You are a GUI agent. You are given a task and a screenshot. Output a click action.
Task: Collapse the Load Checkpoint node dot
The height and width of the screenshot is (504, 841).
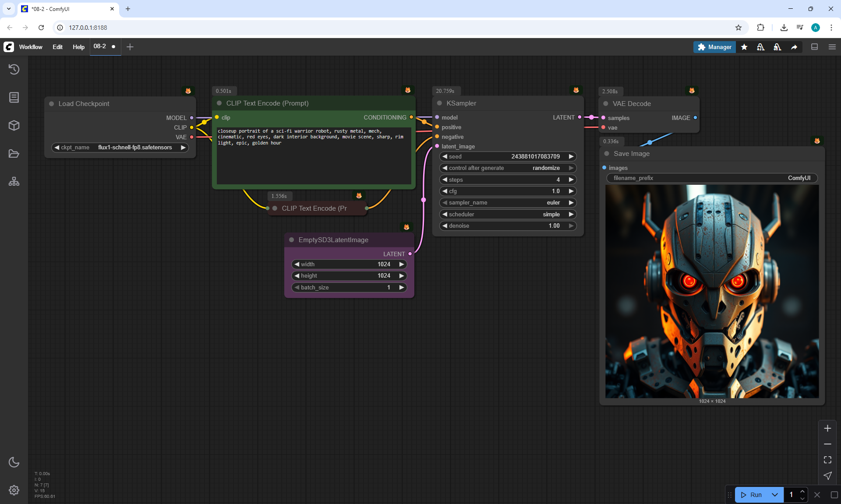52,104
